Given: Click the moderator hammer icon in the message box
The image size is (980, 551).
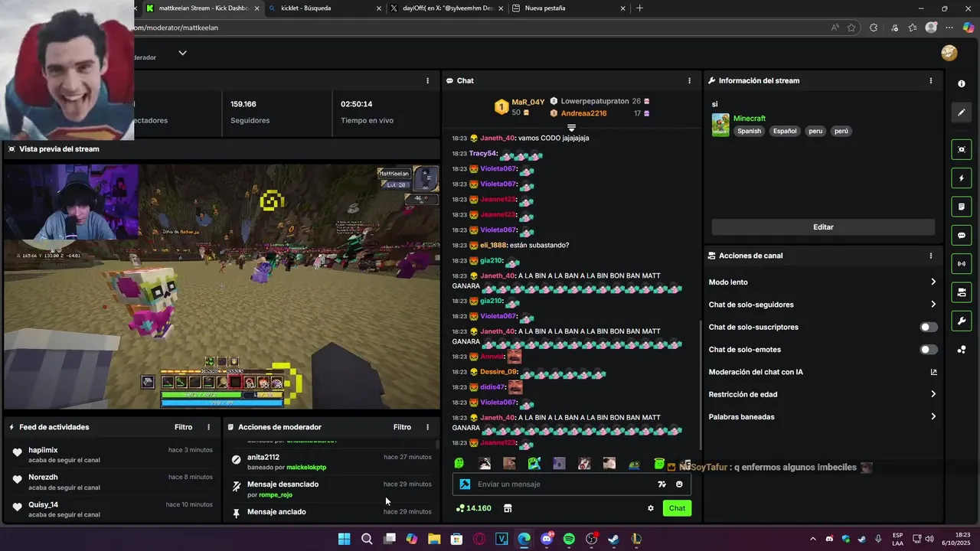Looking at the screenshot, I should click(x=465, y=484).
